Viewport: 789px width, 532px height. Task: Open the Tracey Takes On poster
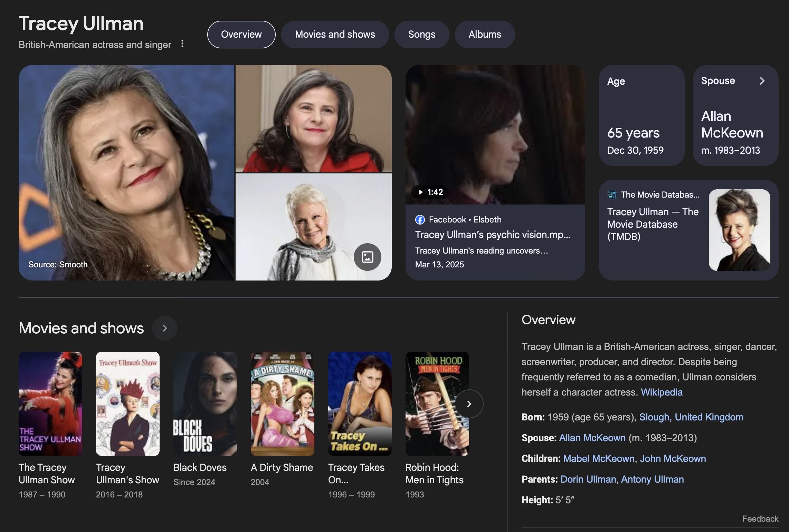coord(360,404)
